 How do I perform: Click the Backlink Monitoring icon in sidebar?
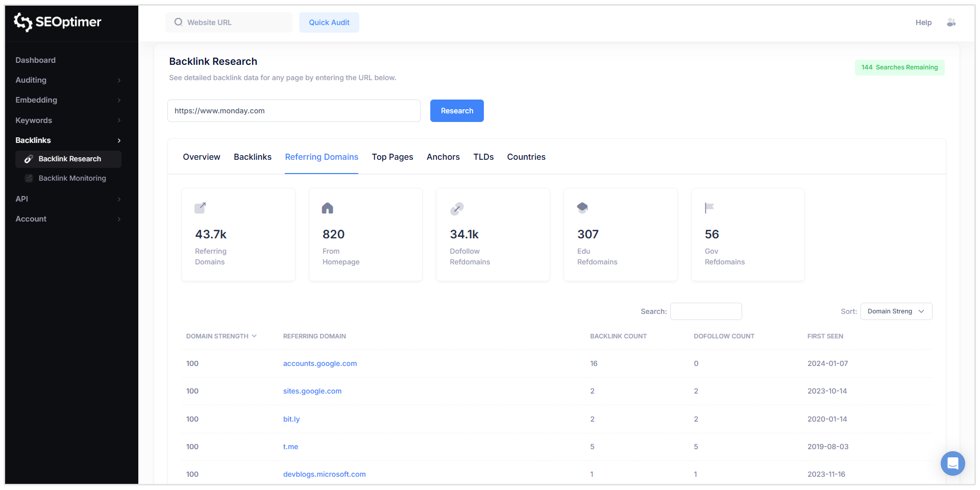tap(29, 178)
